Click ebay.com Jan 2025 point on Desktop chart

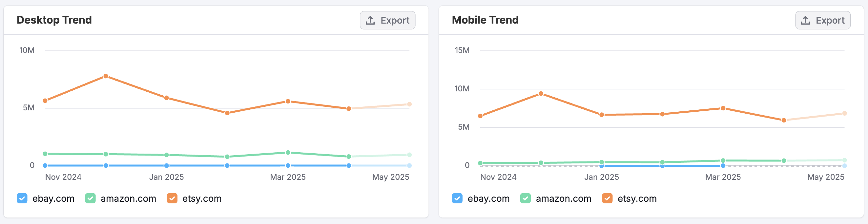click(x=166, y=165)
